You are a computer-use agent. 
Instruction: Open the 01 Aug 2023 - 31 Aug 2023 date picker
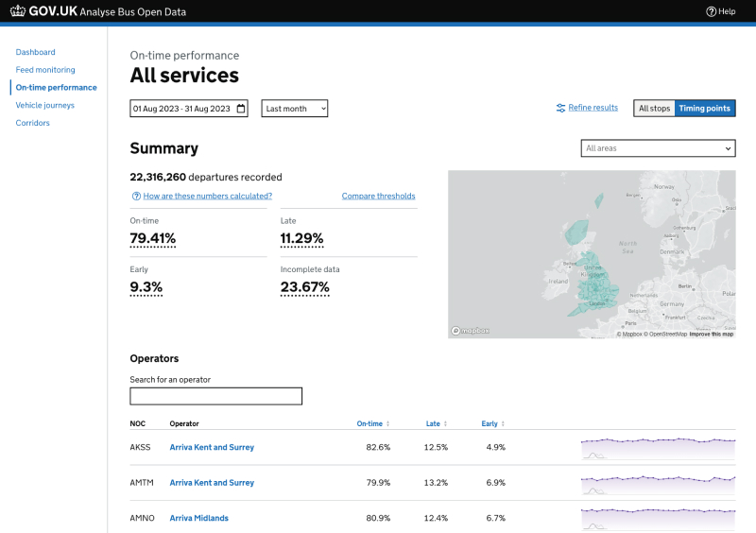189,109
